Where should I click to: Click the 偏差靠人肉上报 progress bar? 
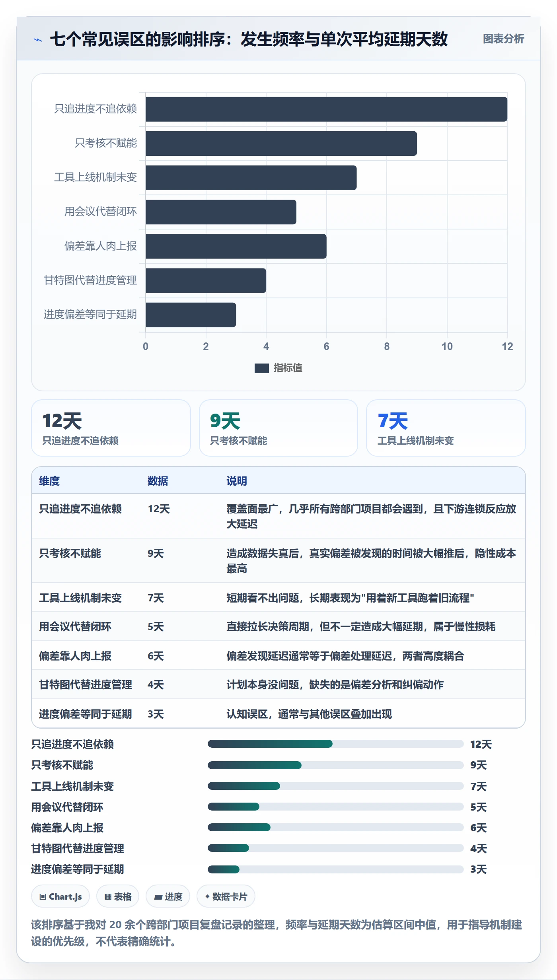[336, 827]
